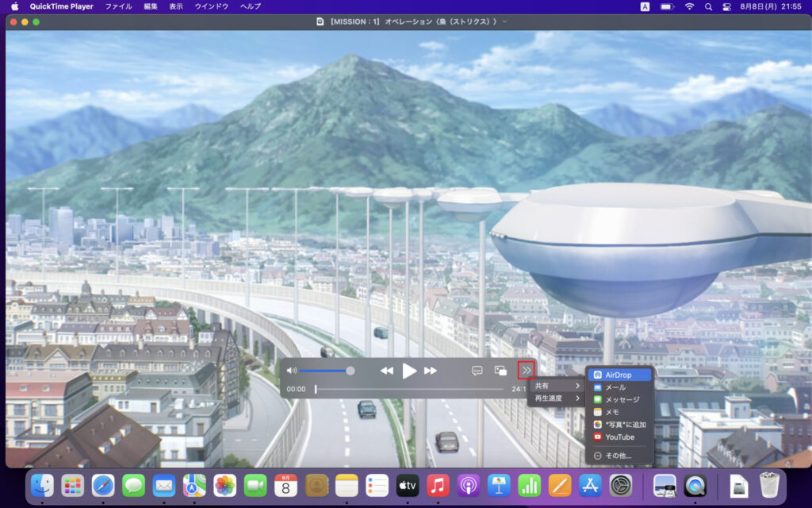Open the ウインドウ menu

(211, 6)
